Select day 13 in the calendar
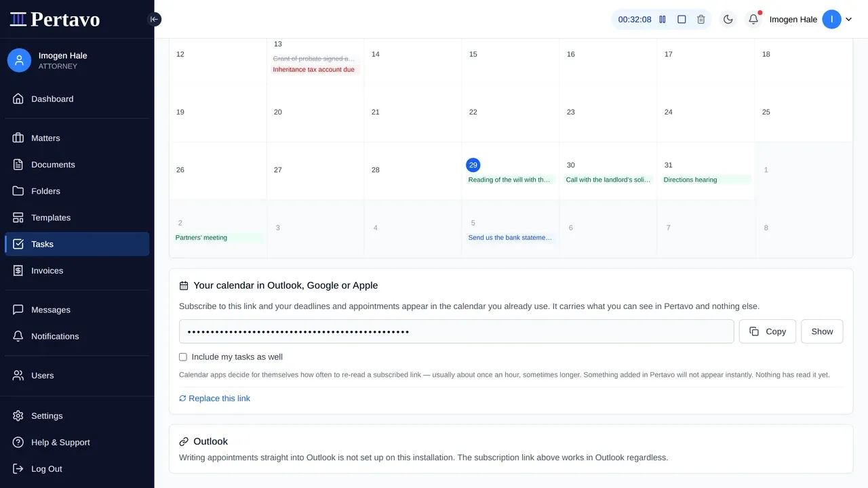 (278, 44)
